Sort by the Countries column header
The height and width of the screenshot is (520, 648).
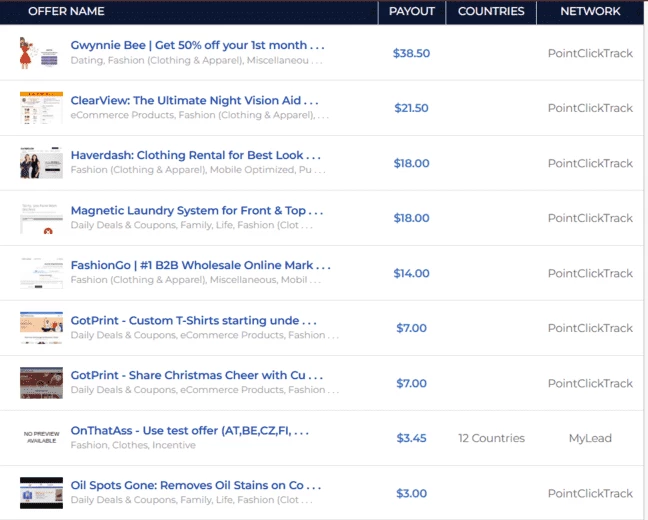[491, 11]
